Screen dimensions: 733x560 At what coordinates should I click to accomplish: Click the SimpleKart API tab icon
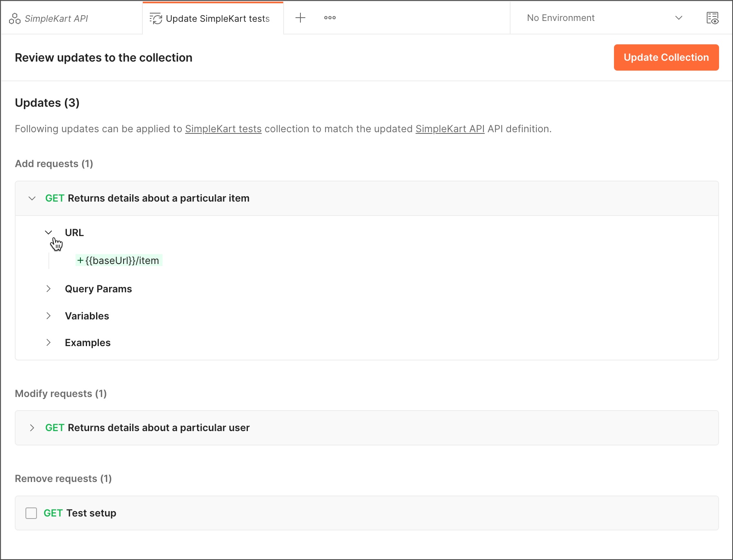point(15,18)
